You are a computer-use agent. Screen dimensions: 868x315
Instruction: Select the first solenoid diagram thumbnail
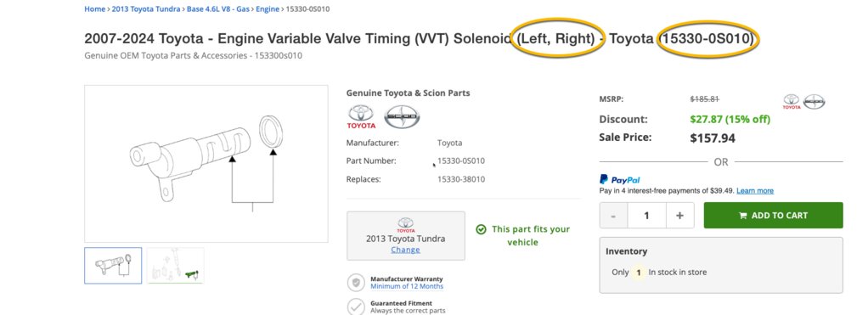pyautogui.click(x=113, y=266)
